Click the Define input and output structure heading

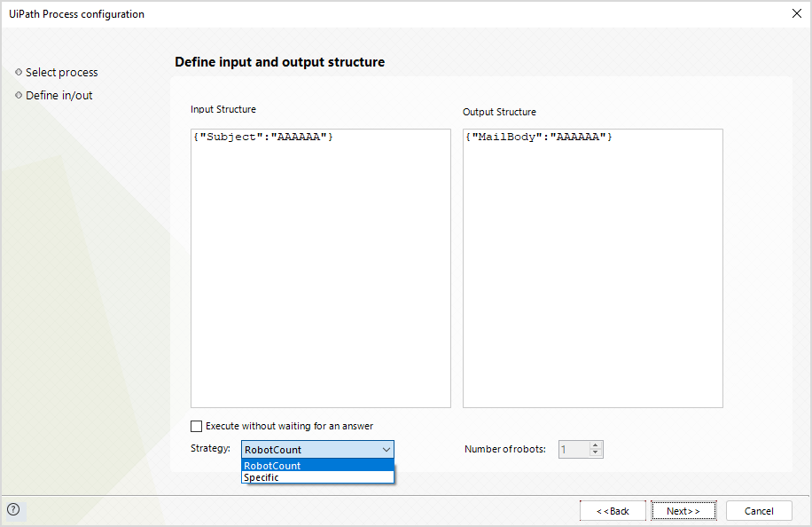[x=279, y=62]
